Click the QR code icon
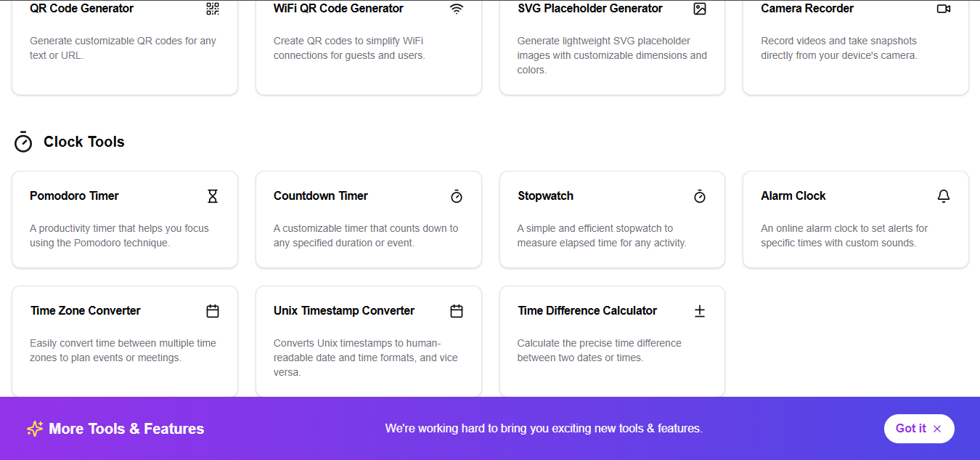The image size is (980, 460). pos(212,9)
